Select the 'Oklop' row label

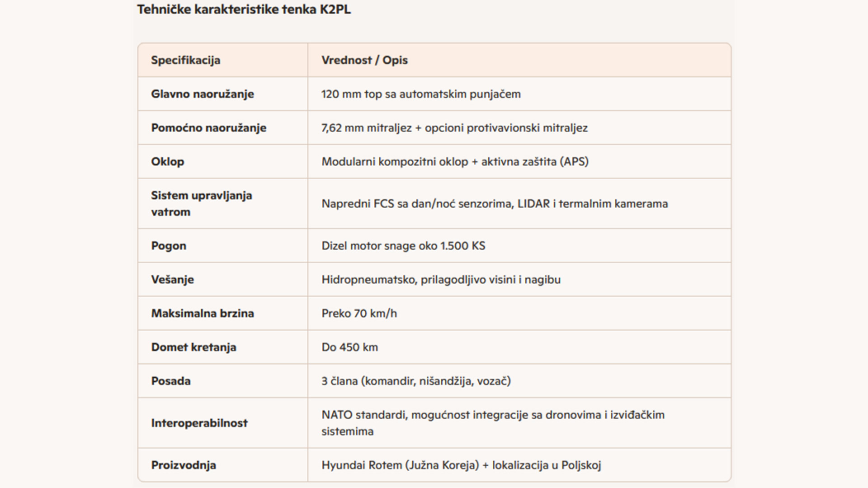(168, 162)
